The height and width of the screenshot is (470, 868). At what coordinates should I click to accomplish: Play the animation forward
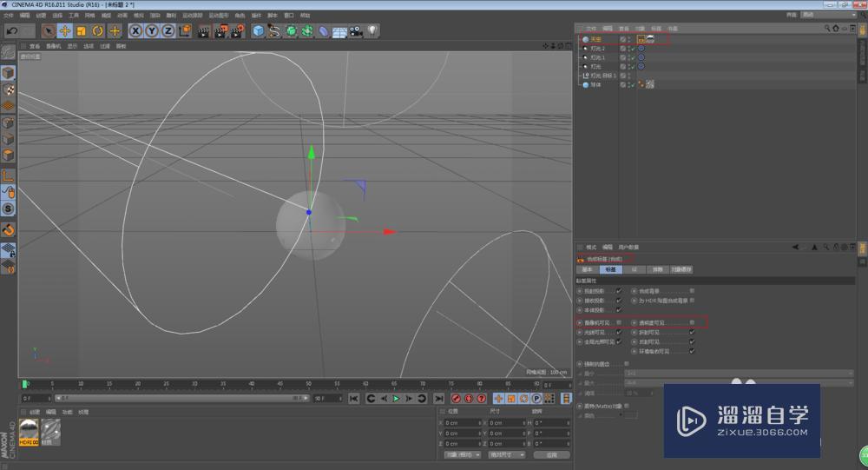click(x=397, y=399)
